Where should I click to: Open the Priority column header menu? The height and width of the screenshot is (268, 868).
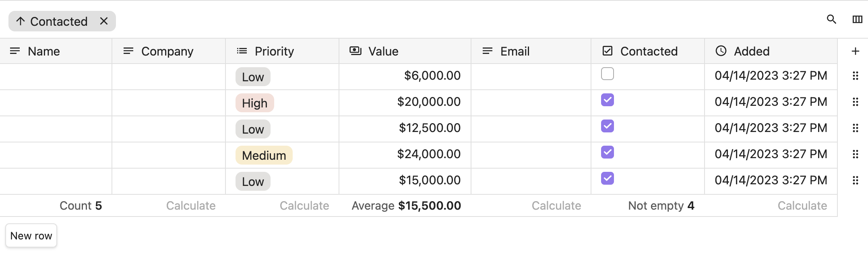(x=274, y=51)
